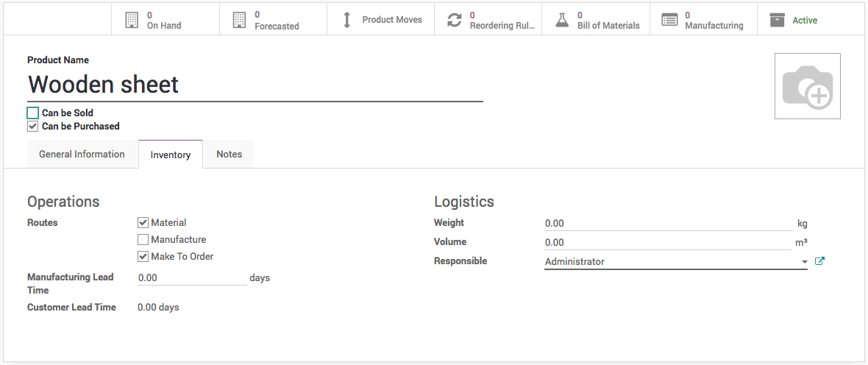This screenshot has height=365, width=868.
Task: Switch to General Information tab
Action: click(82, 155)
